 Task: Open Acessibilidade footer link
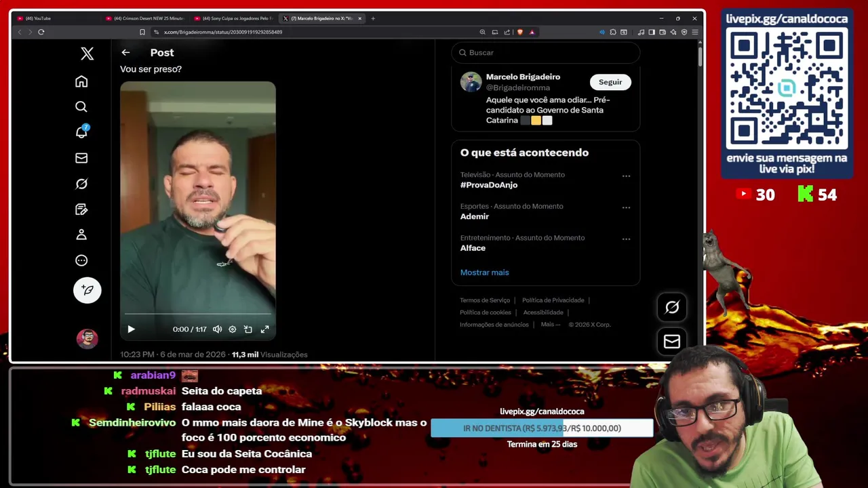(543, 312)
